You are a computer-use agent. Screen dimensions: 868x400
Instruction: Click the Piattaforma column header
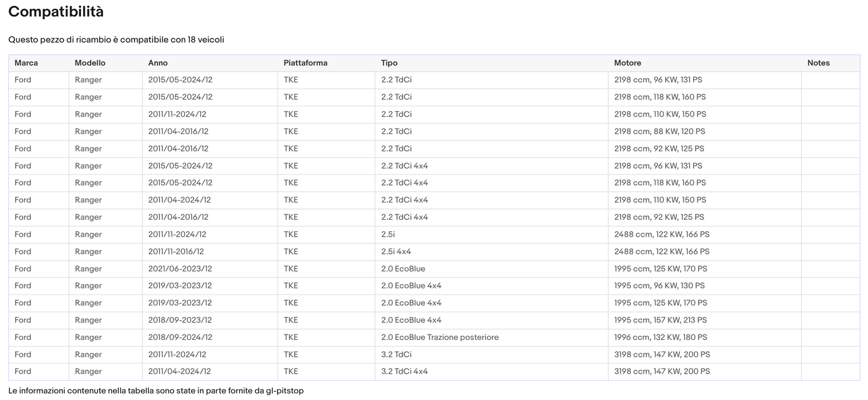click(306, 63)
